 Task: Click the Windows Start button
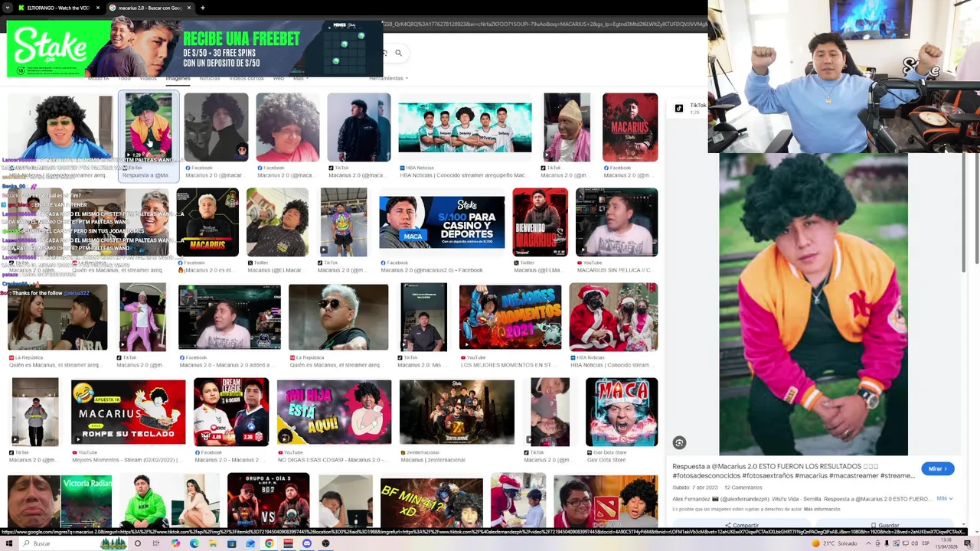9,543
